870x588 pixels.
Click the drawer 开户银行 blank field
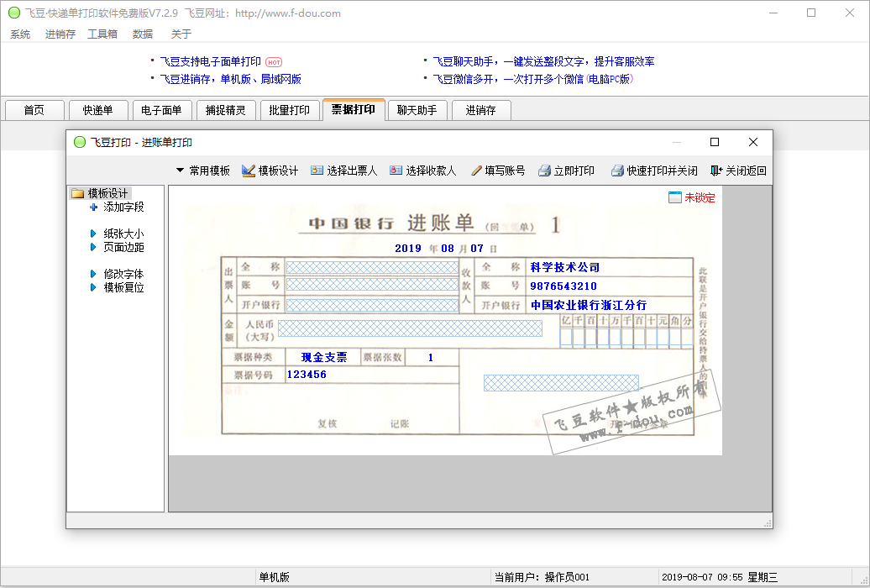pos(372,305)
